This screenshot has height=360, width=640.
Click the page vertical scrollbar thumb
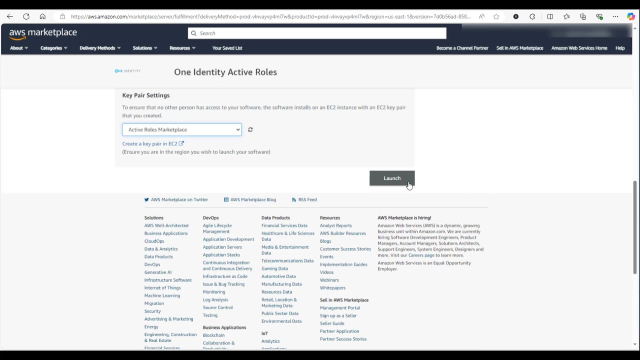pos(635,227)
